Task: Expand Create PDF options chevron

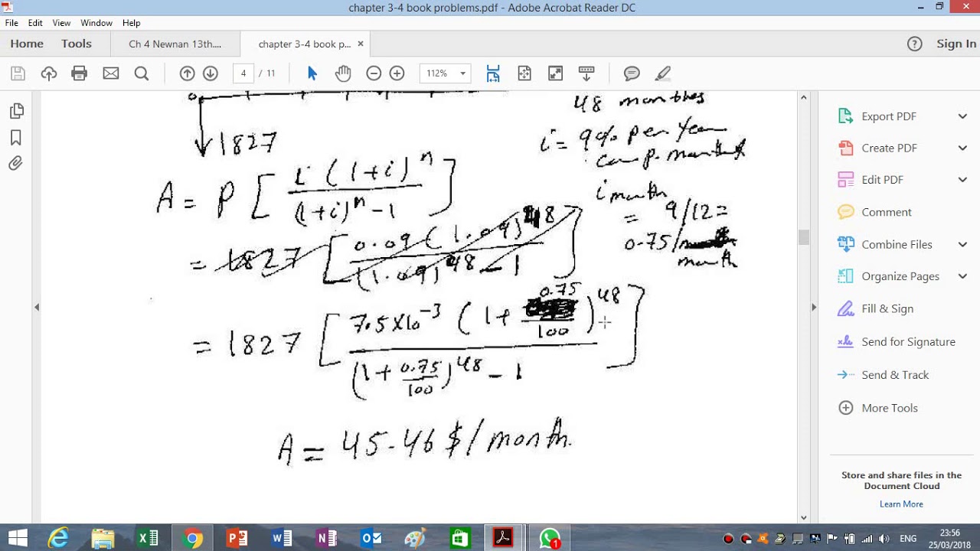Action: click(962, 148)
